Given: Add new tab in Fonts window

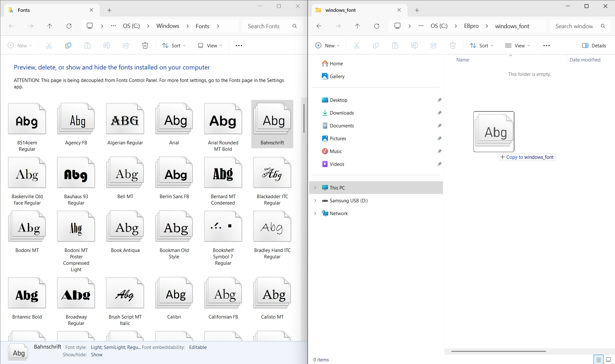Looking at the screenshot, I should click(109, 10).
